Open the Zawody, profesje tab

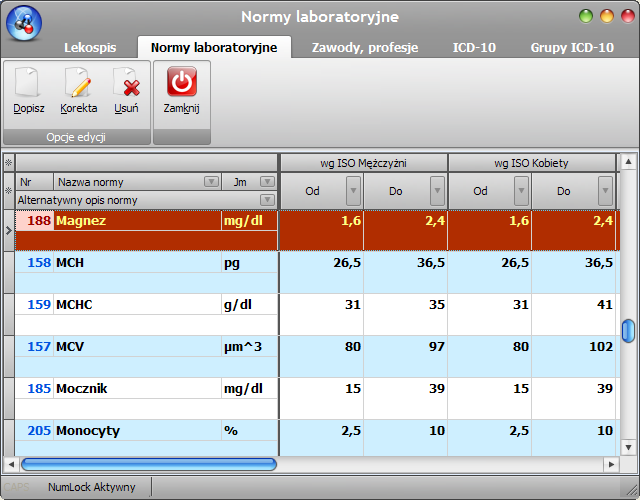tap(365, 48)
